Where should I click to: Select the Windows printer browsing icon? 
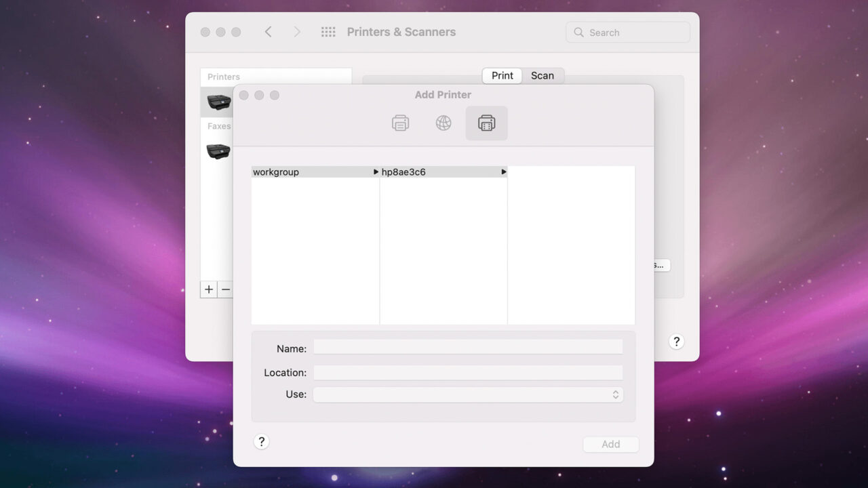486,123
